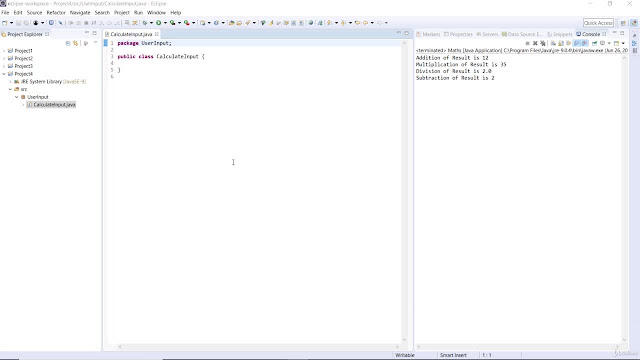The width and height of the screenshot is (640, 360).
Task: Open the Source menu
Action: click(x=34, y=13)
